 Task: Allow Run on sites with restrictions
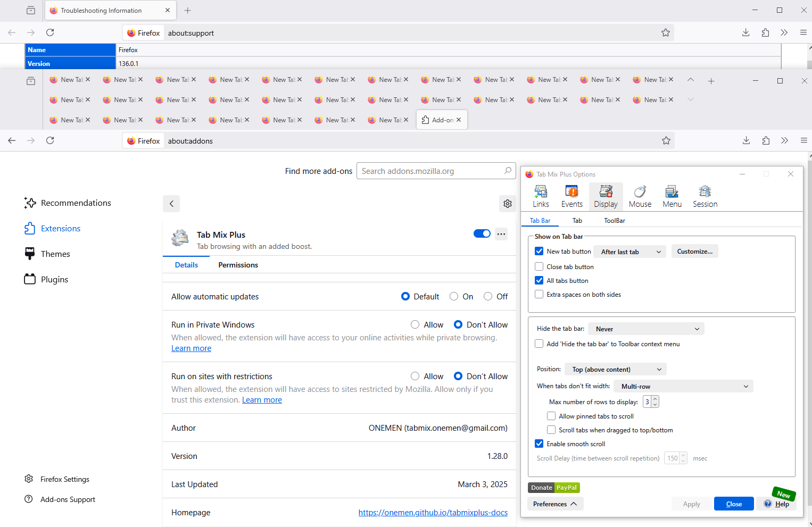click(415, 377)
